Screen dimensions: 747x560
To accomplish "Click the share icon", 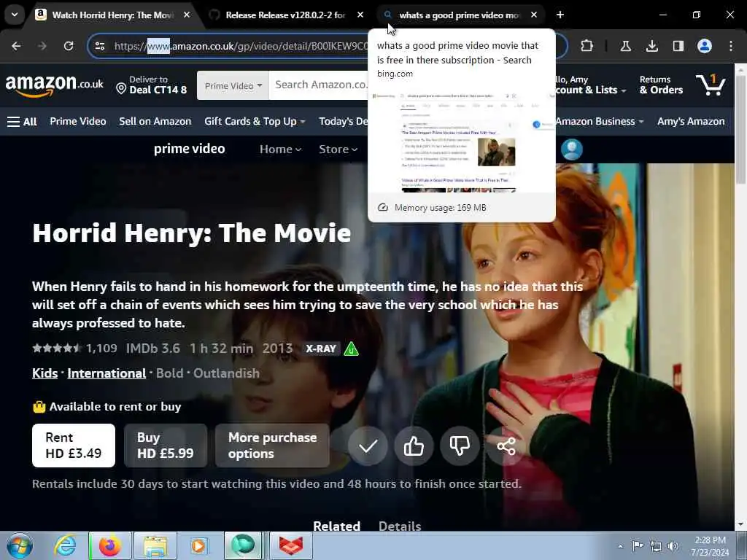I will pyautogui.click(x=506, y=446).
